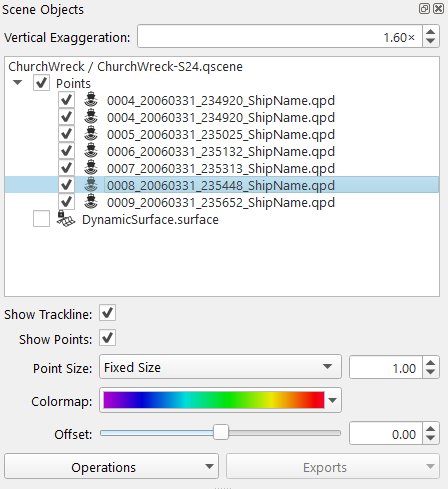Viewport: 448px width, 489px height.
Task: Click the locked surface icon of DynamicSurface.surface
Action: point(66,219)
